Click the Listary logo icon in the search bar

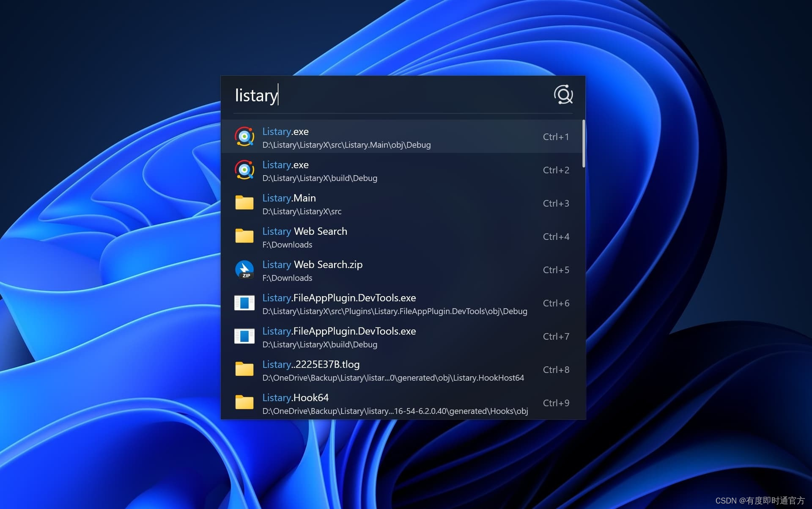pos(563,95)
